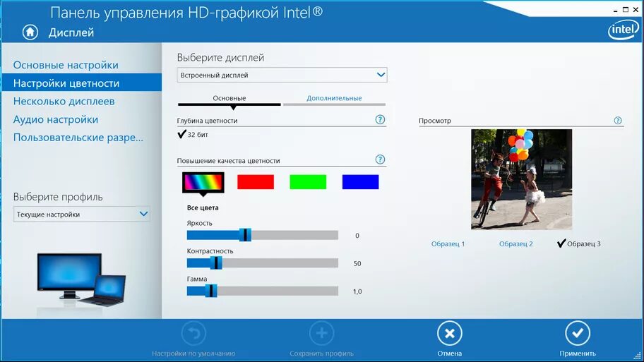Open Основные настройки section
The height and width of the screenshot is (362, 644).
(66, 65)
